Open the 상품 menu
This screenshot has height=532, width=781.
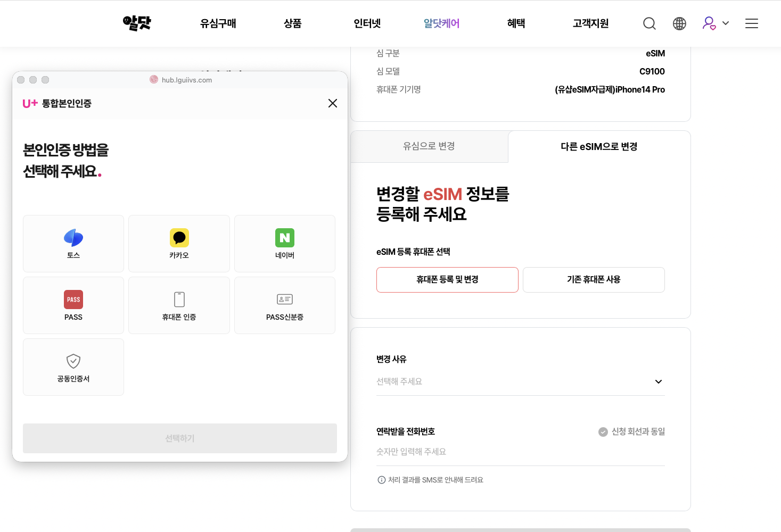point(293,23)
